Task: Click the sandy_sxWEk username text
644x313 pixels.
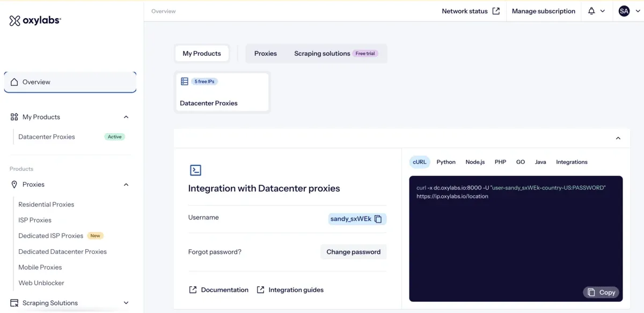Action: [351, 219]
